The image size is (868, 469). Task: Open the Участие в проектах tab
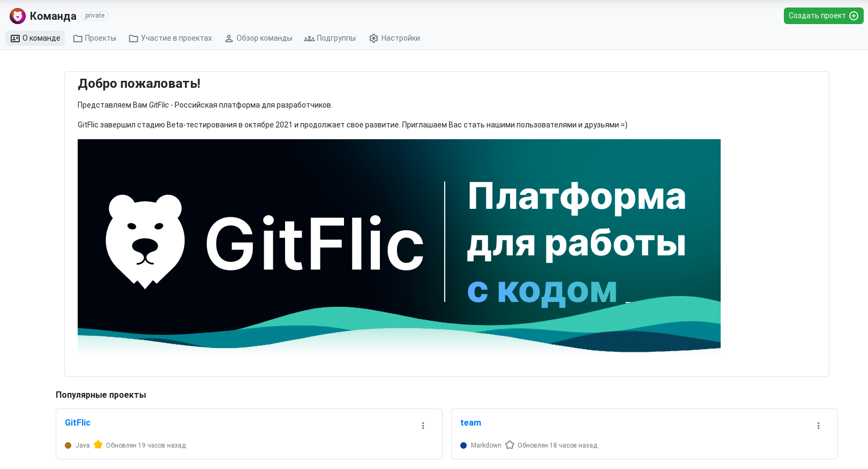170,38
